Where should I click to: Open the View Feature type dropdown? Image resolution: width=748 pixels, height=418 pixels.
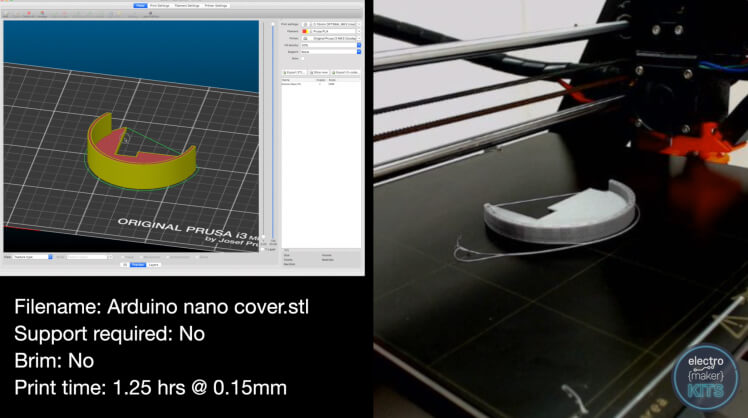pyautogui.click(x=32, y=257)
